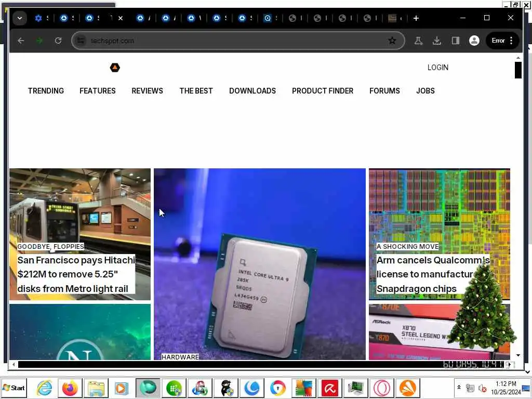The image size is (532, 399).
Task: Click the muted volume tray icon
Action: click(482, 388)
